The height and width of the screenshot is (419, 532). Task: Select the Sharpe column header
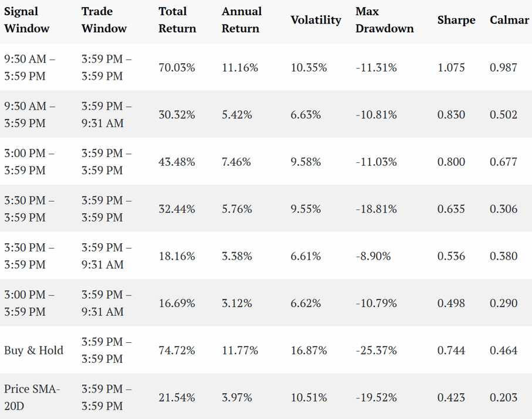click(x=456, y=20)
